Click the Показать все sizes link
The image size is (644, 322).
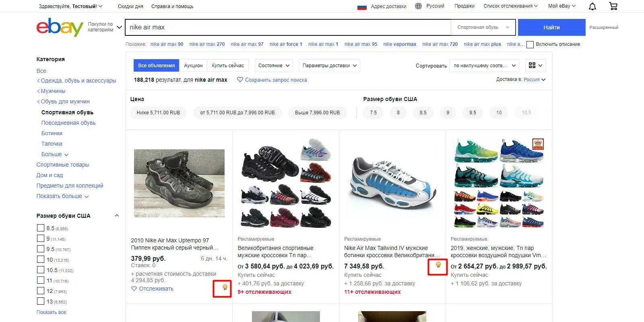tap(51, 312)
